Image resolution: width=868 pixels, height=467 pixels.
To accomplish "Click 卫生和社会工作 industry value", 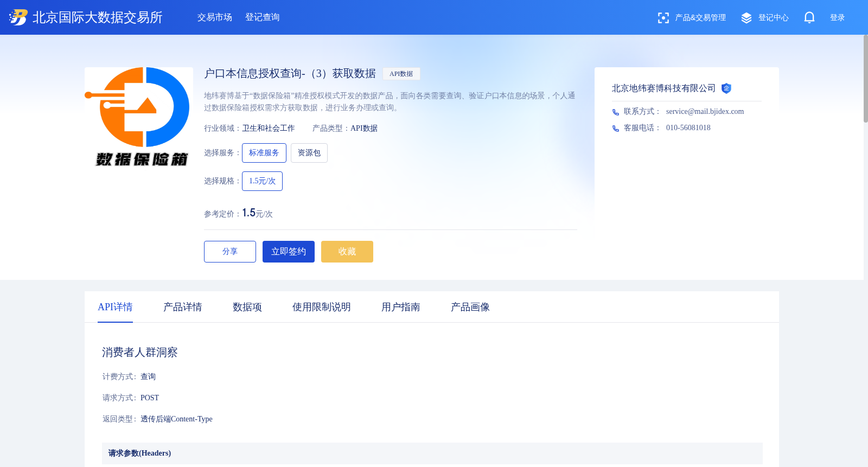I will 269,129.
